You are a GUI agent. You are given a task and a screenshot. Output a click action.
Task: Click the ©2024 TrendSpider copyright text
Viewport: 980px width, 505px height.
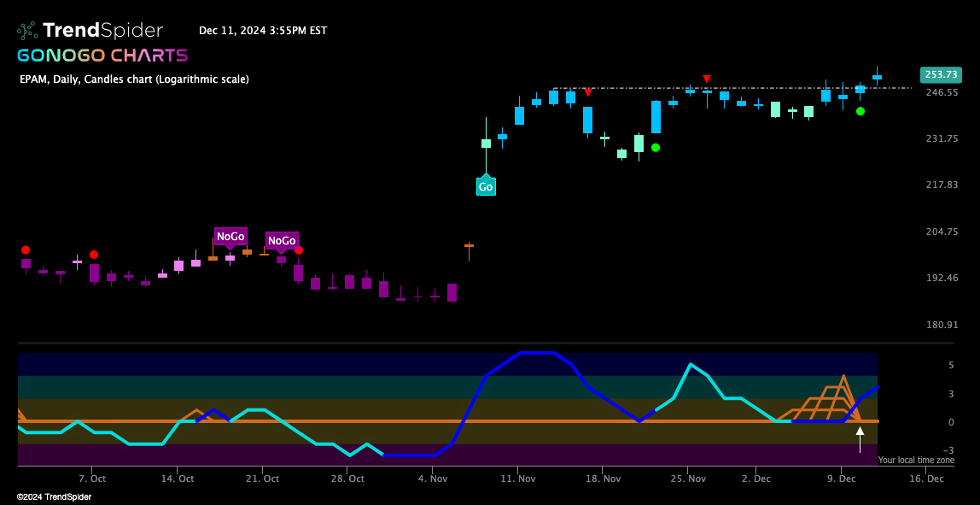pyautogui.click(x=54, y=496)
